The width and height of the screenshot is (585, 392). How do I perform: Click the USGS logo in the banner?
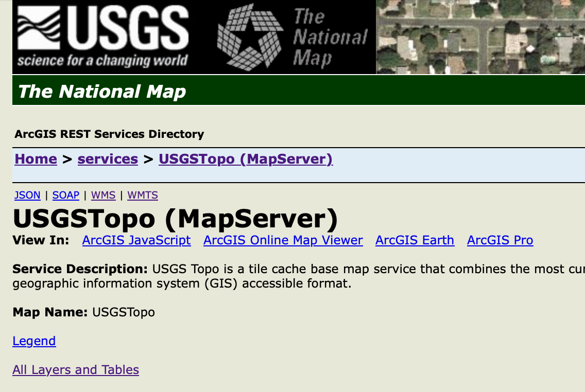(102, 37)
